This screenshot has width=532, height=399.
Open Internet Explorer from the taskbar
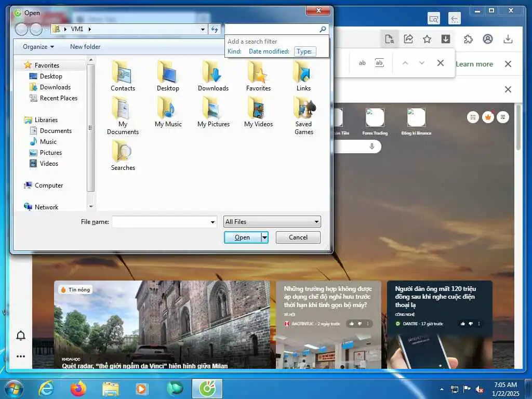pos(46,389)
